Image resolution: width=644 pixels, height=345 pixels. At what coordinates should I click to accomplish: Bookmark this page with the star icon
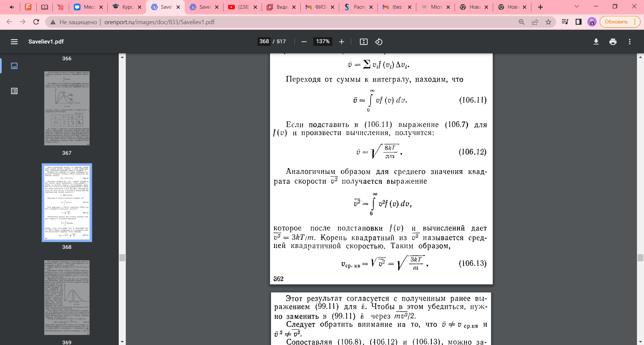point(548,22)
